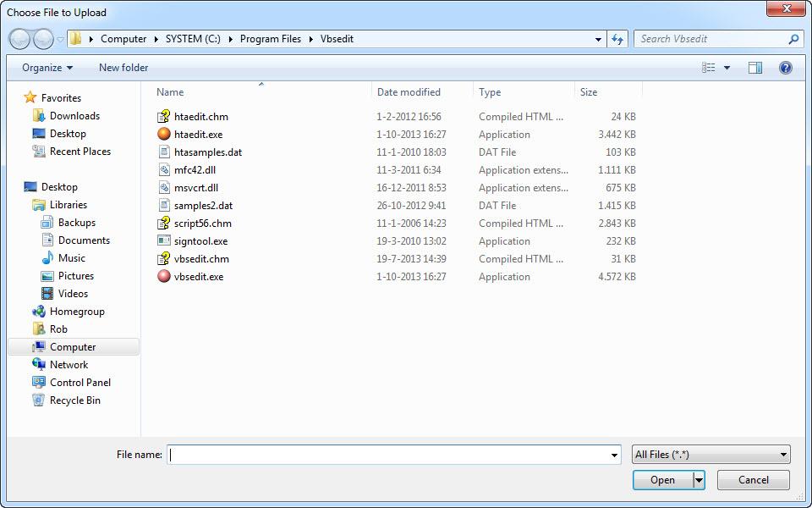The width and height of the screenshot is (812, 508).
Task: Click the Pictures library icon
Action: [47, 276]
